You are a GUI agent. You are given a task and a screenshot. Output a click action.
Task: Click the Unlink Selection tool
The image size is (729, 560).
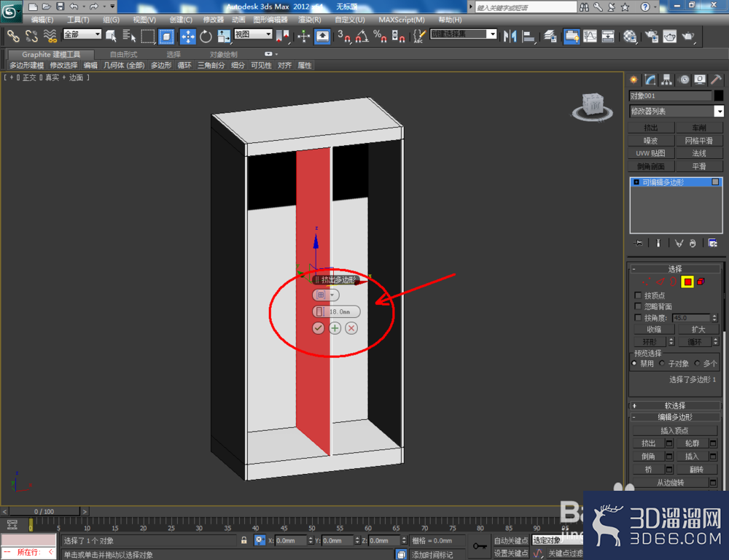coord(31,36)
